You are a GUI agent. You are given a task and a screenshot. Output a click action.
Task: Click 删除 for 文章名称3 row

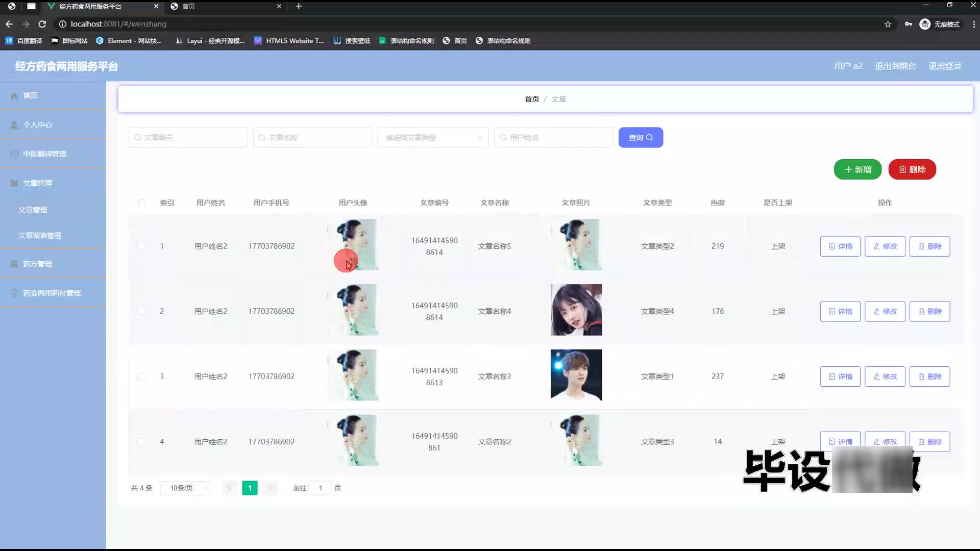929,377
